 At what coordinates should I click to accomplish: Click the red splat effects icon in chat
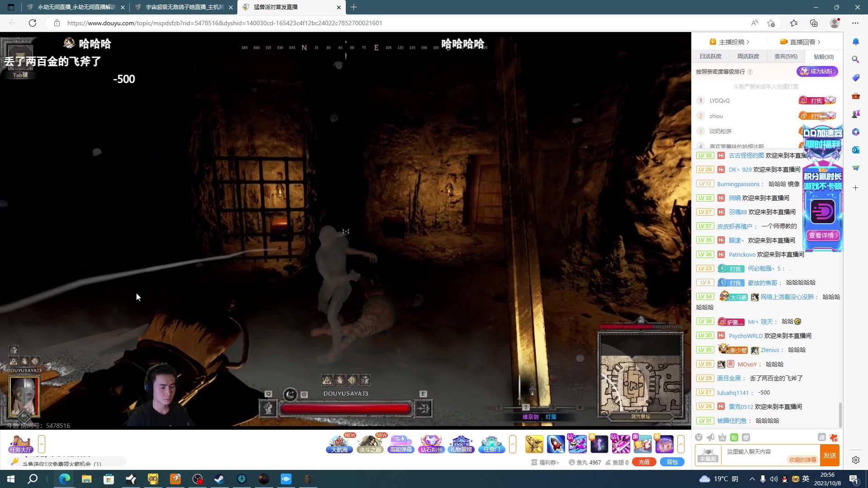pos(834,437)
